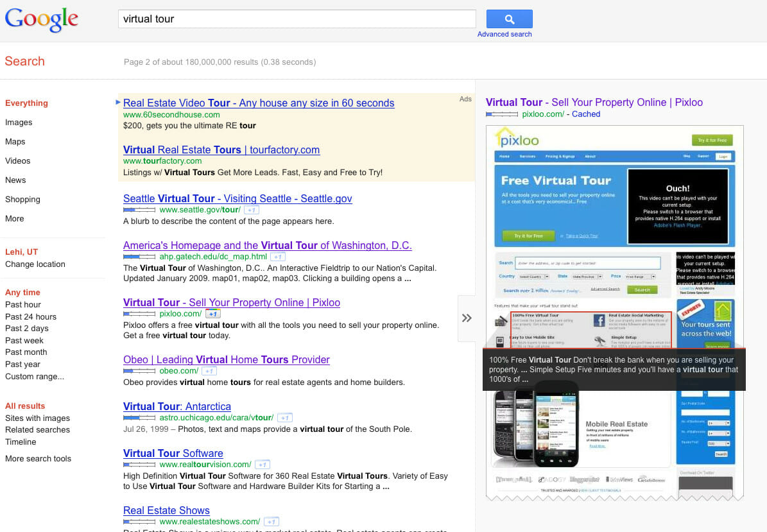Click rating bar beside pixloo.com/ in preview header
This screenshot has width=767, height=532.
(502, 114)
